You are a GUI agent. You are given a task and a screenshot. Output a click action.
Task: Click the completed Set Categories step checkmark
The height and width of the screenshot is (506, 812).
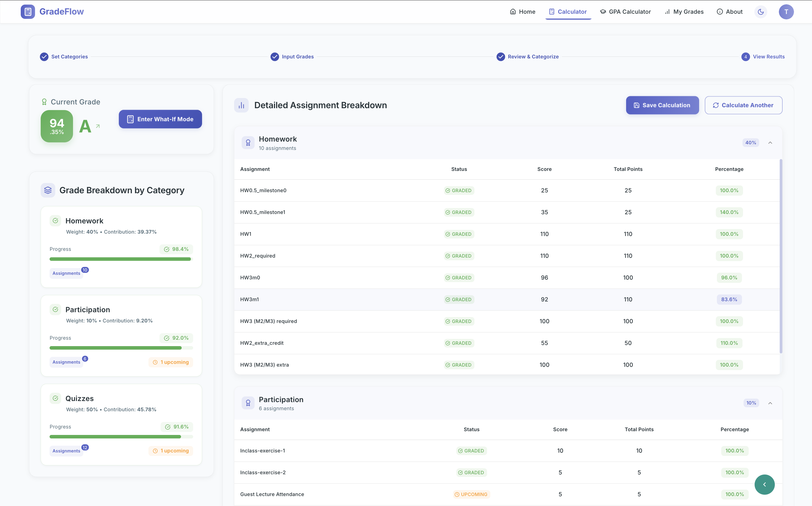pos(44,57)
